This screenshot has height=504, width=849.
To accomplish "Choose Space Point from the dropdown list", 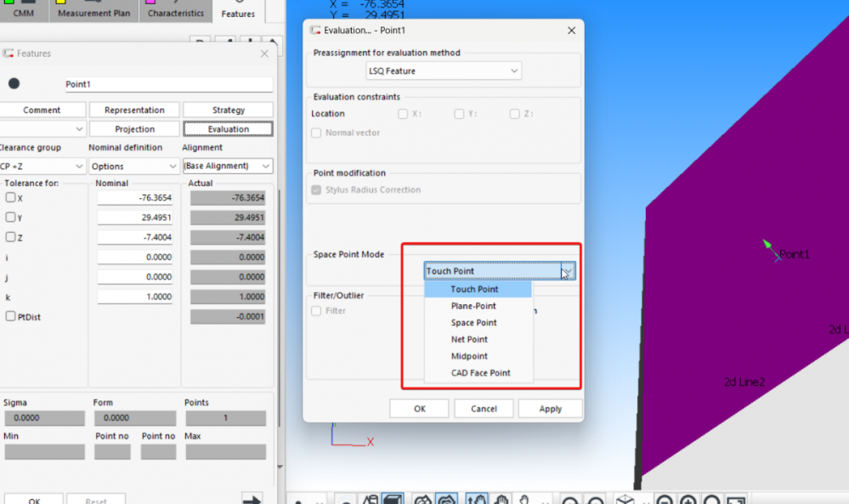I will coord(474,323).
